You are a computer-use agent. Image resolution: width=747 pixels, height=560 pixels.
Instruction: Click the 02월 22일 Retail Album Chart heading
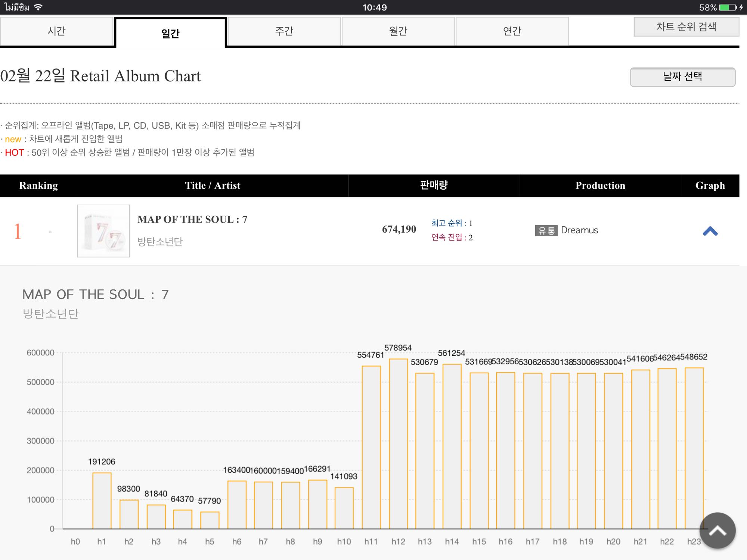coord(100,76)
